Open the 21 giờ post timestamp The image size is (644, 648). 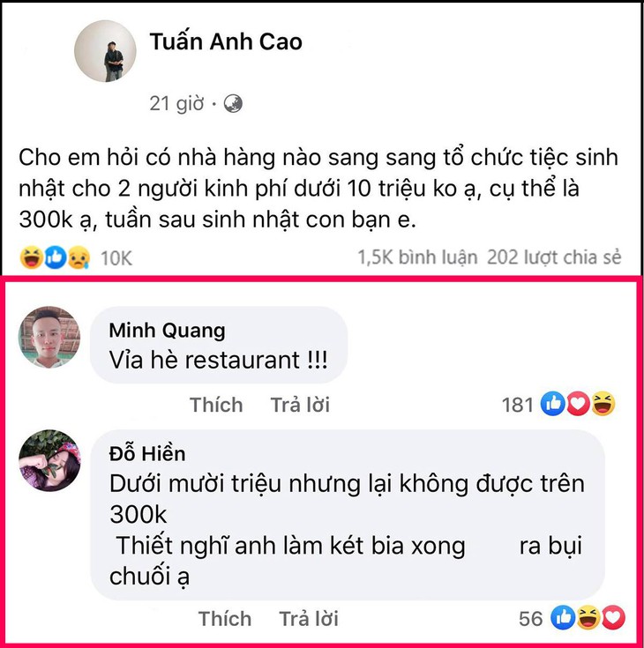(176, 104)
